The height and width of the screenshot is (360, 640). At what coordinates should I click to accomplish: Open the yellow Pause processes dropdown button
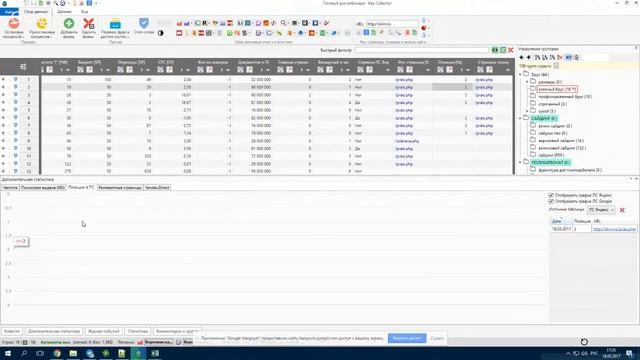click(x=42, y=28)
